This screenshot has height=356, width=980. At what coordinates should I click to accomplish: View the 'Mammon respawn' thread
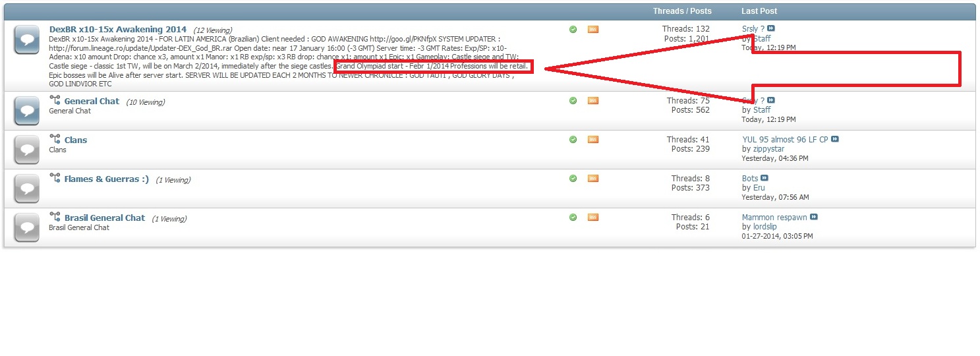point(774,218)
